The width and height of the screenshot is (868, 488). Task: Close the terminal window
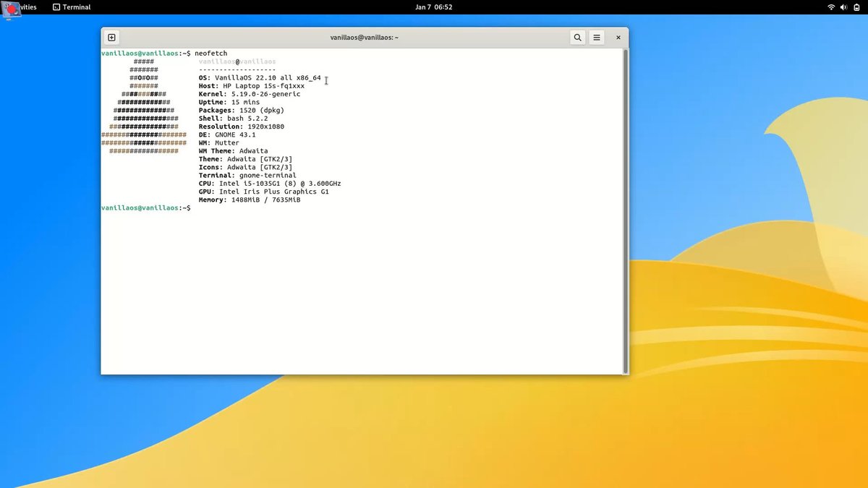618,37
